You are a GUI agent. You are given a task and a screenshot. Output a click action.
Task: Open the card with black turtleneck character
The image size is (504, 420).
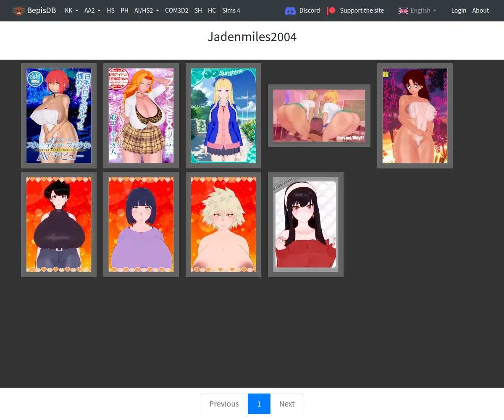point(59,224)
